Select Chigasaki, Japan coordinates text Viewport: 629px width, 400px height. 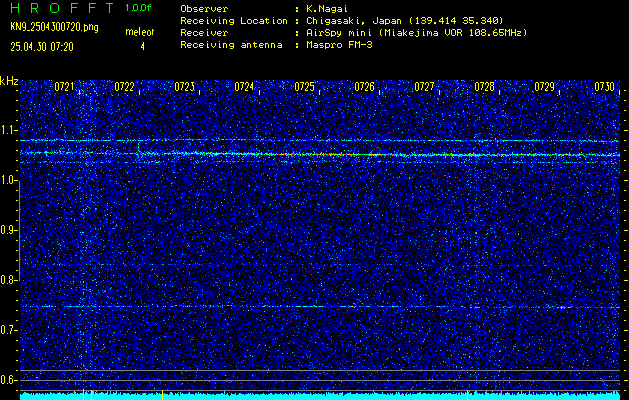403,21
